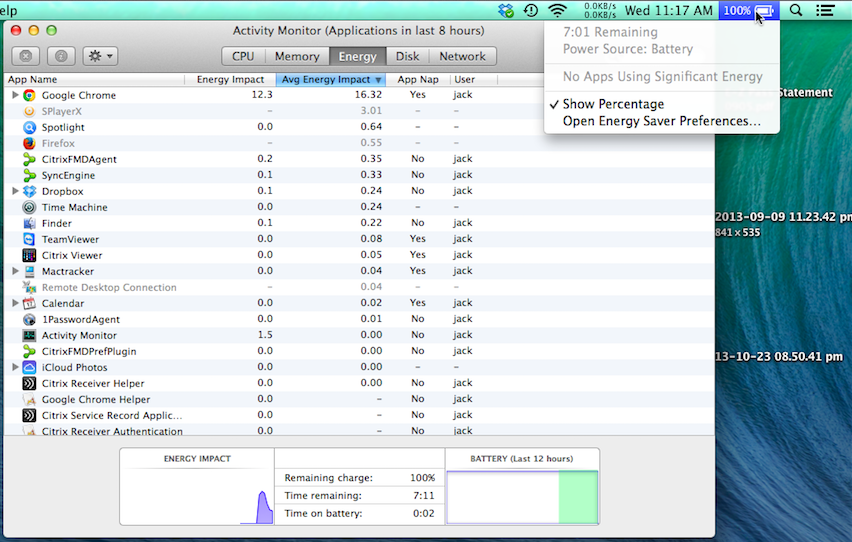Switch to the Disk tab
This screenshot has width=852, height=542.
(x=407, y=56)
